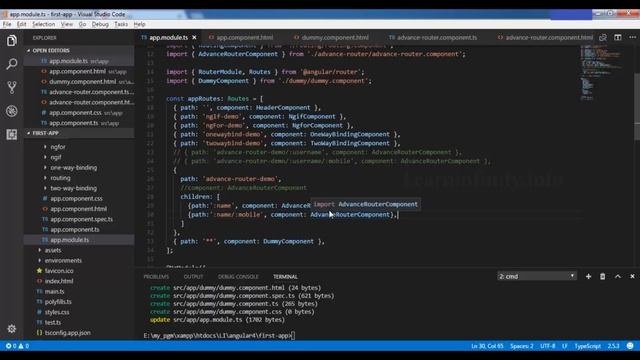The image size is (640, 360).
Task: Open the Source Control view
Action: point(12,87)
